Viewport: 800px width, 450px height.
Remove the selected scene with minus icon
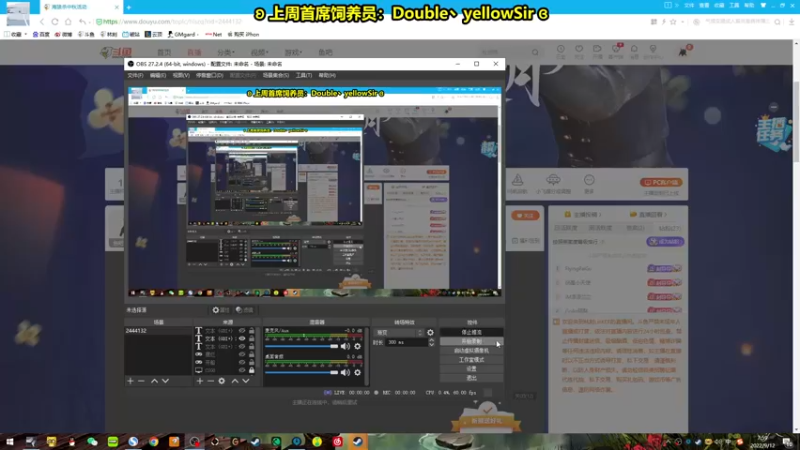[x=141, y=381]
